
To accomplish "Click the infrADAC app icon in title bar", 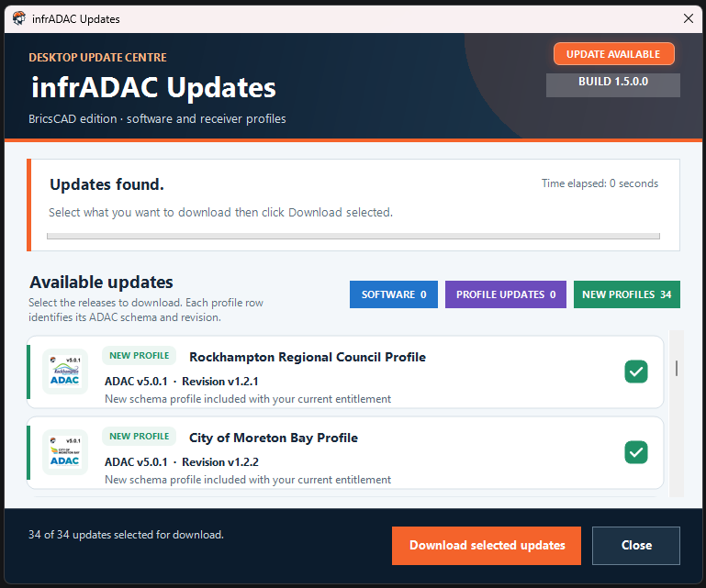I will click(19, 18).
